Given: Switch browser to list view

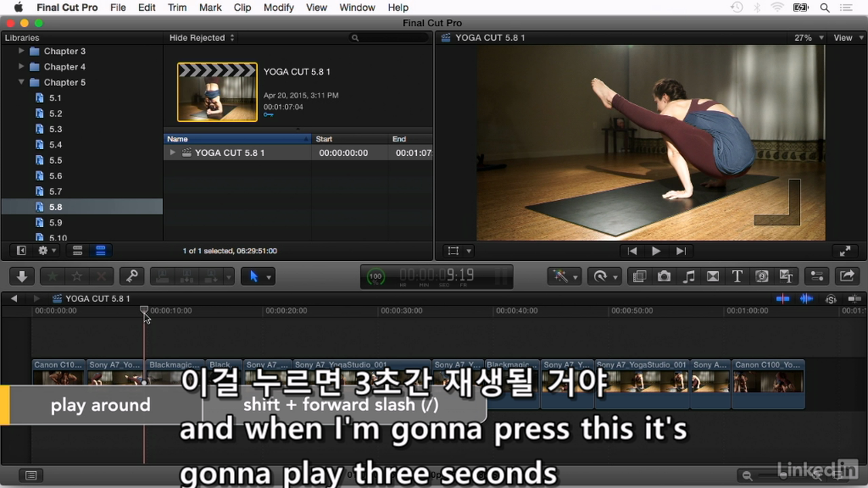Looking at the screenshot, I should point(100,251).
